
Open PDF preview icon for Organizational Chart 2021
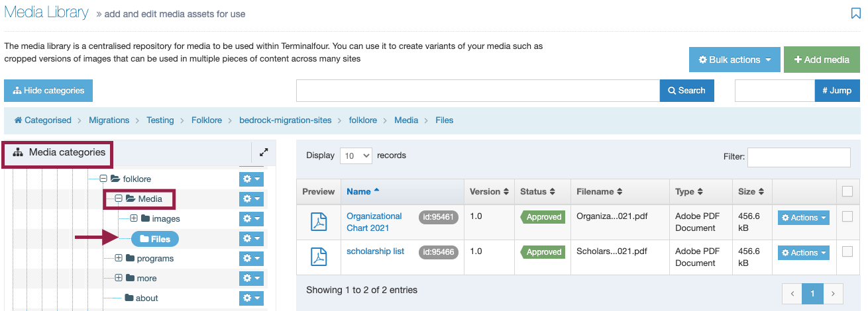point(319,222)
